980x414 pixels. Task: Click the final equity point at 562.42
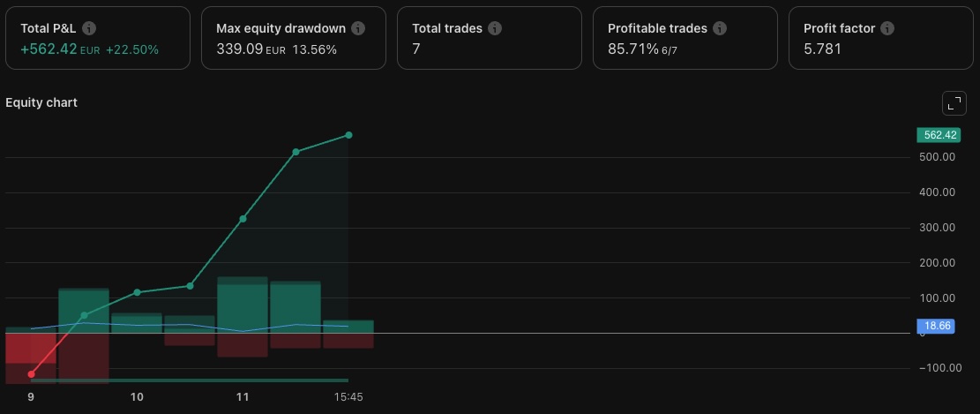tap(349, 135)
